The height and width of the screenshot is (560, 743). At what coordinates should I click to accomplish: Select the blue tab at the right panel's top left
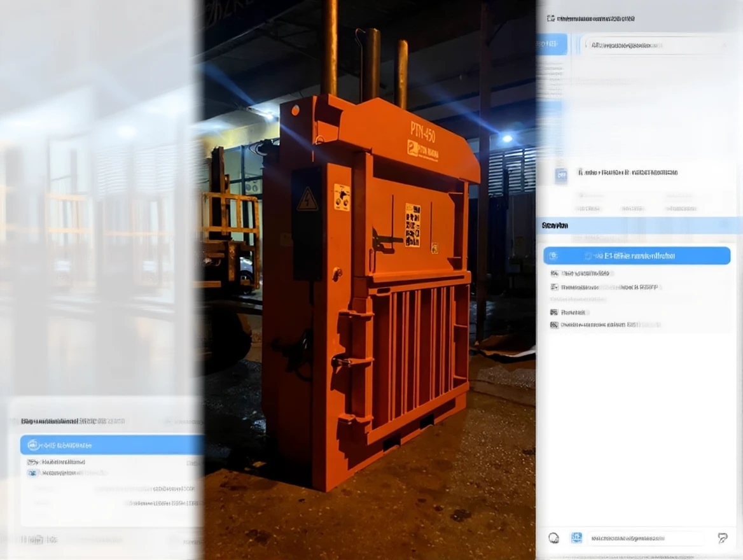coord(552,45)
